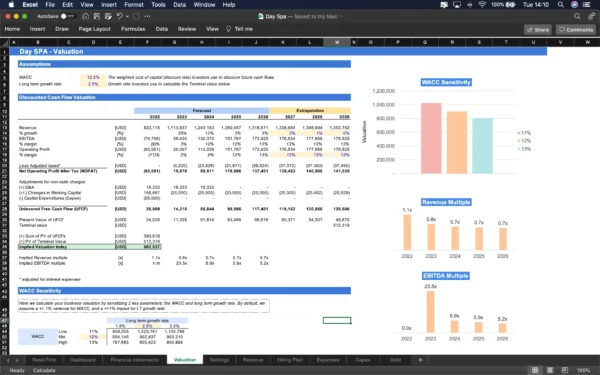This screenshot has height=375, width=600.
Task: Select column M header
Action: [337, 42]
